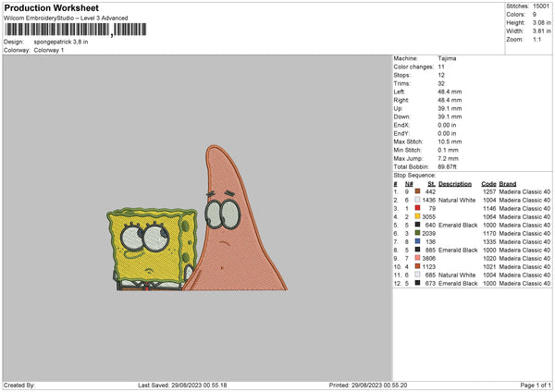Click the Max Jump value '7.2 mm'

pyautogui.click(x=448, y=158)
